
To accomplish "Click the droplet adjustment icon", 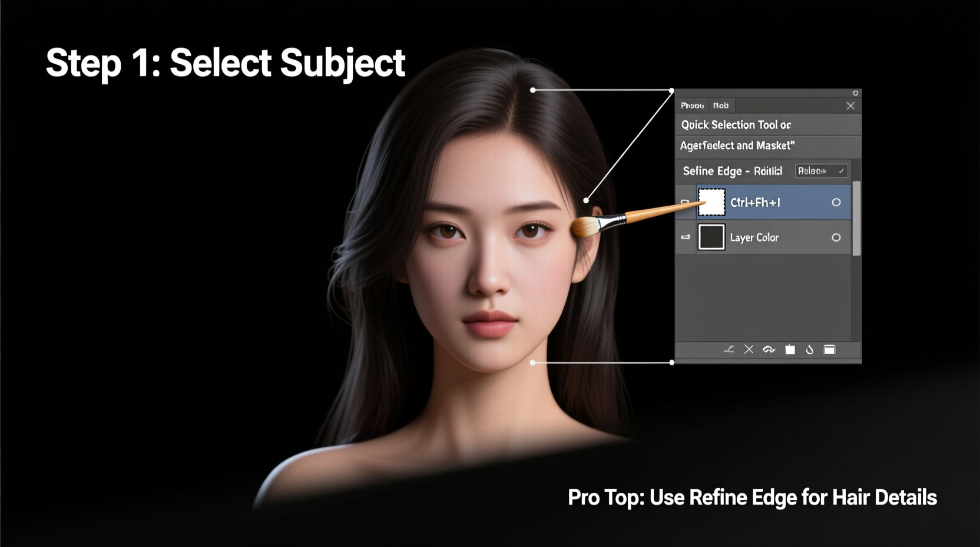I will pyautogui.click(x=809, y=350).
